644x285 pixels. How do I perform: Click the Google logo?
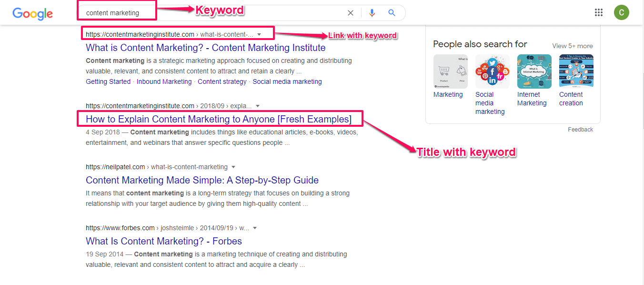[32, 13]
